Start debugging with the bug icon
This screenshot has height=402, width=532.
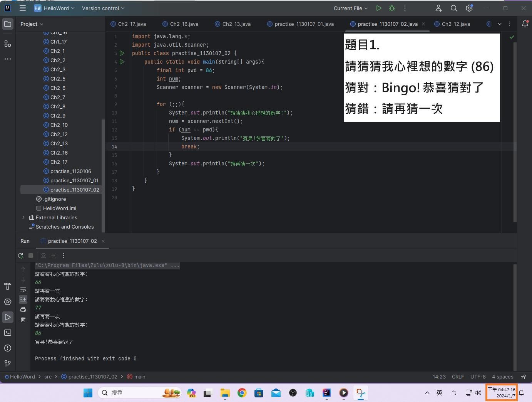click(x=392, y=8)
